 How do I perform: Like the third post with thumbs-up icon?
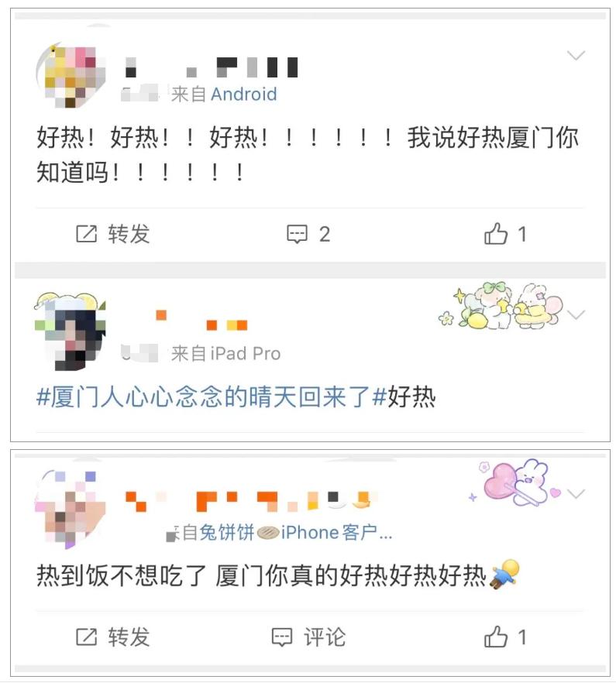[x=496, y=637]
